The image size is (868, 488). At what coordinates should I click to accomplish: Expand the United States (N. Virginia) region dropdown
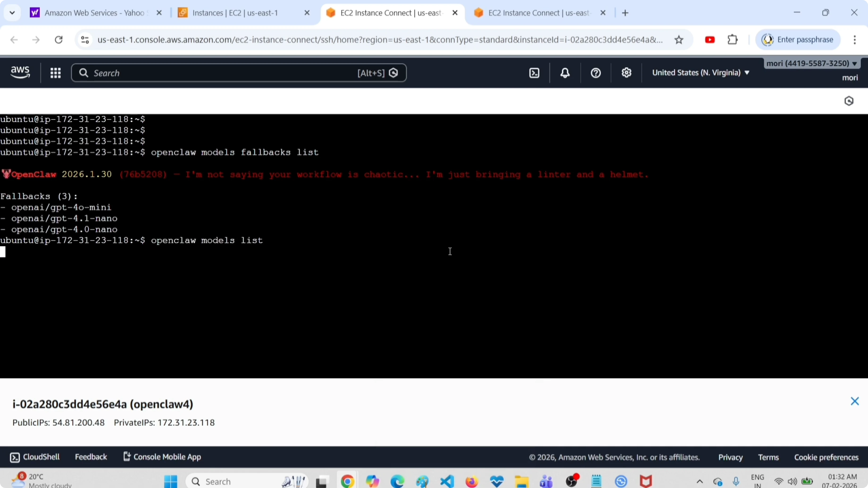(x=701, y=73)
